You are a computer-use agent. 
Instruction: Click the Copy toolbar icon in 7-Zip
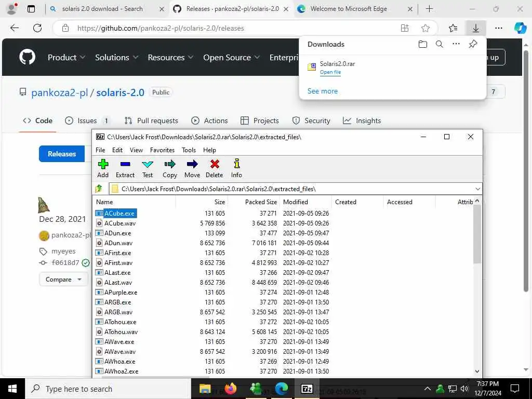(170, 168)
